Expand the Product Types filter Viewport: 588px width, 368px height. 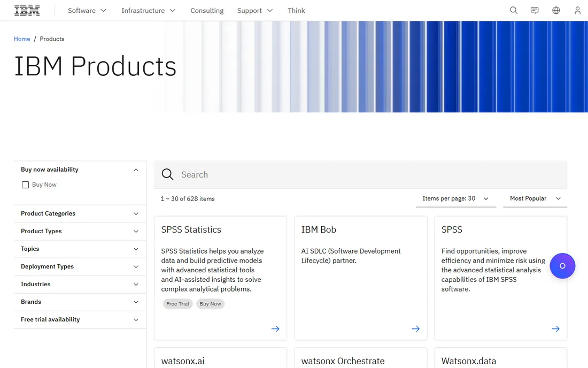80,231
